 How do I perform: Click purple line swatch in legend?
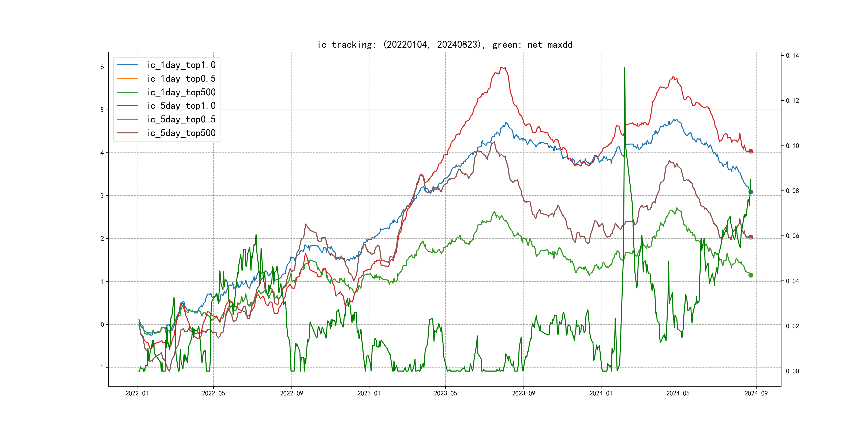point(127,119)
